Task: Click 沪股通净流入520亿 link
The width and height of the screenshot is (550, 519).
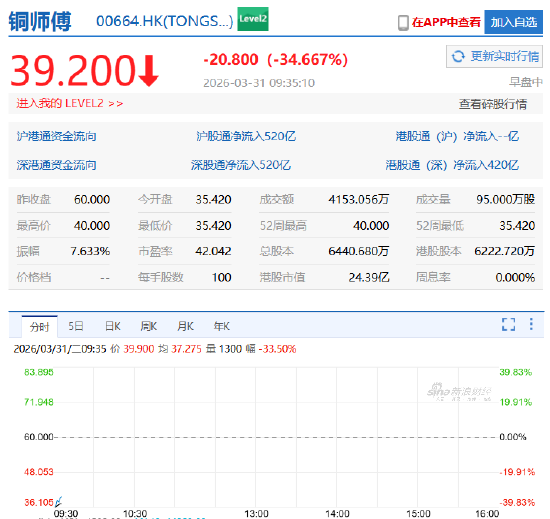Action: [x=246, y=136]
